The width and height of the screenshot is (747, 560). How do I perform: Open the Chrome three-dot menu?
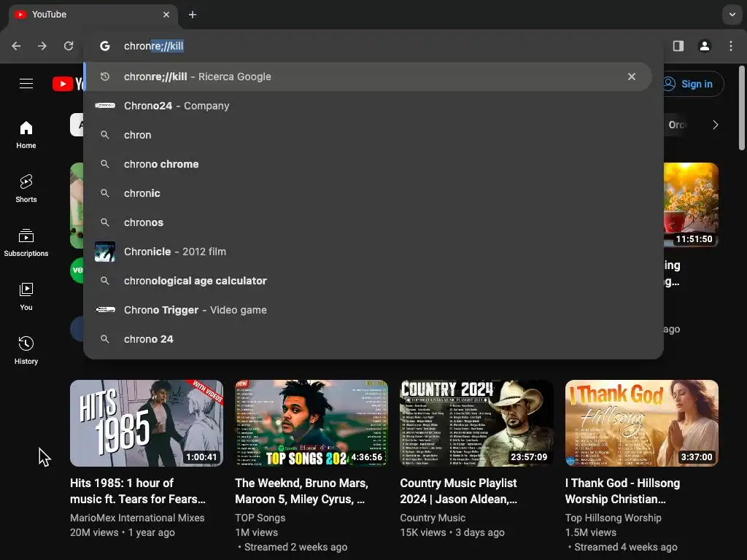(x=731, y=46)
